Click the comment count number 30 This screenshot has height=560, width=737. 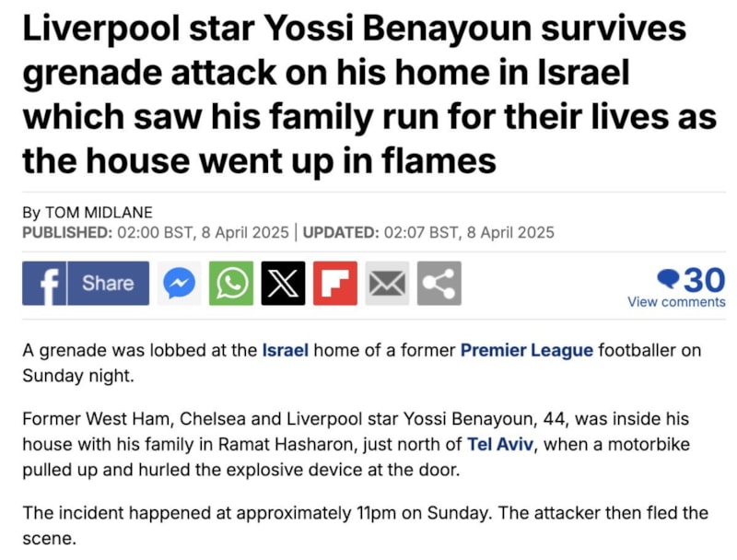click(704, 279)
